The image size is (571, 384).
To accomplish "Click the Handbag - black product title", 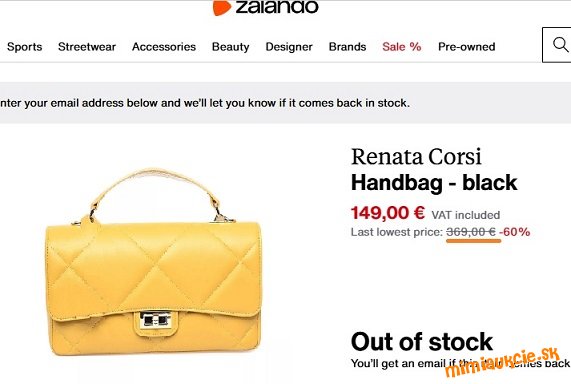I will click(x=434, y=183).
